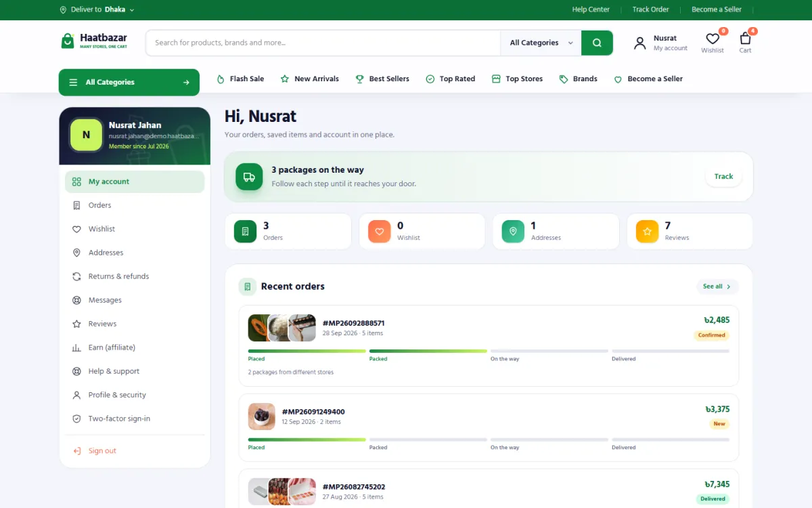Click the ৳3,375 order total
The image size is (812, 508).
[717, 409]
